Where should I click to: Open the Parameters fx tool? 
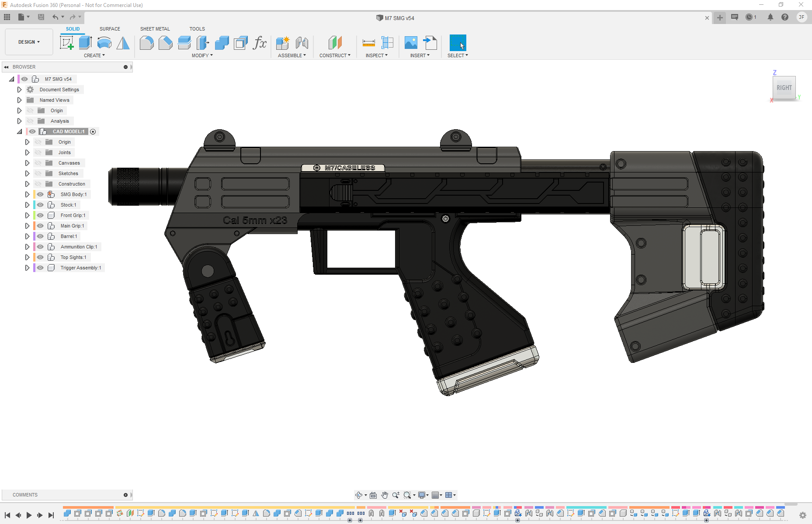[x=260, y=43]
